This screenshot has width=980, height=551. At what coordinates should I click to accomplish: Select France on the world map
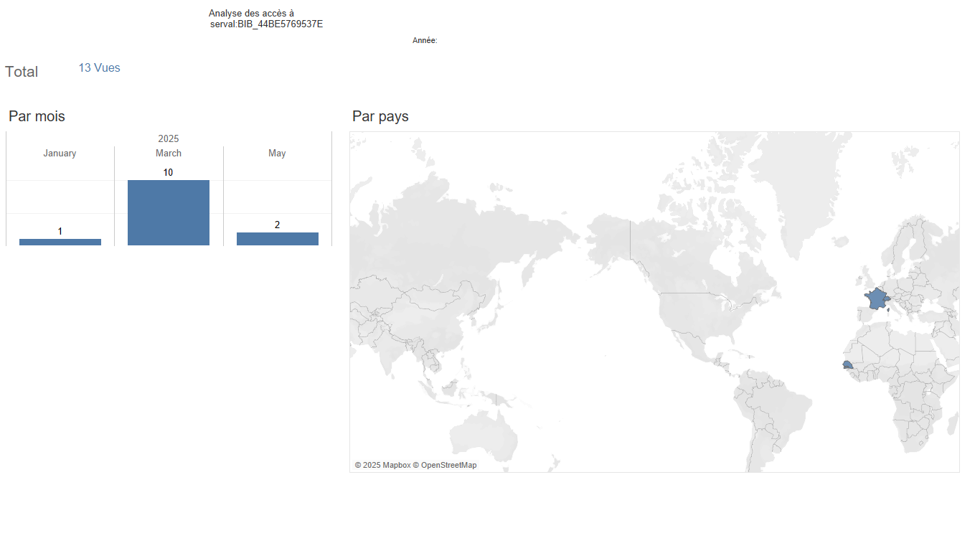point(876,298)
